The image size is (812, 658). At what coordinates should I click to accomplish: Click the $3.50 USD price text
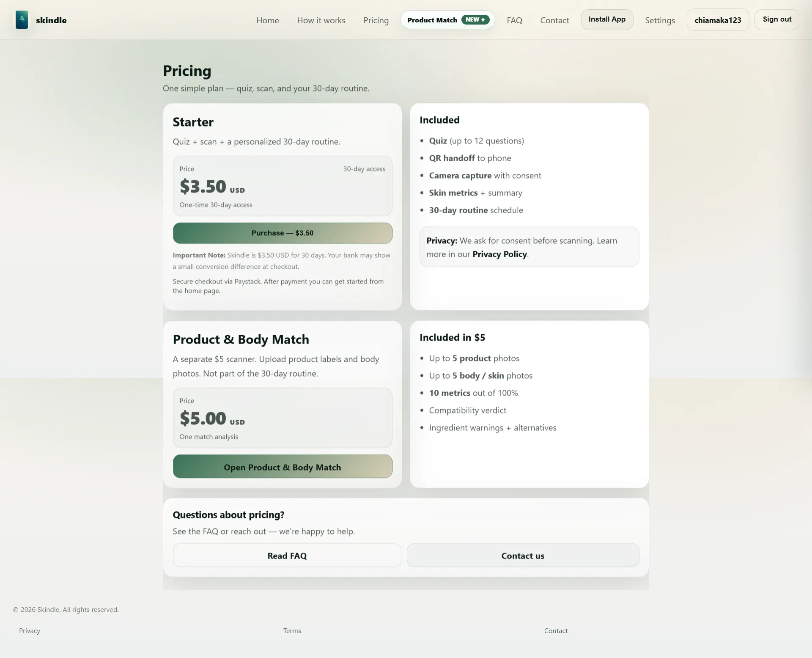212,187
